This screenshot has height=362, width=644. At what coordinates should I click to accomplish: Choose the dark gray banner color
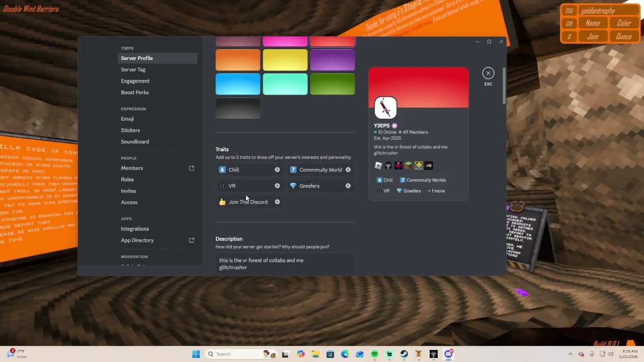(238, 108)
